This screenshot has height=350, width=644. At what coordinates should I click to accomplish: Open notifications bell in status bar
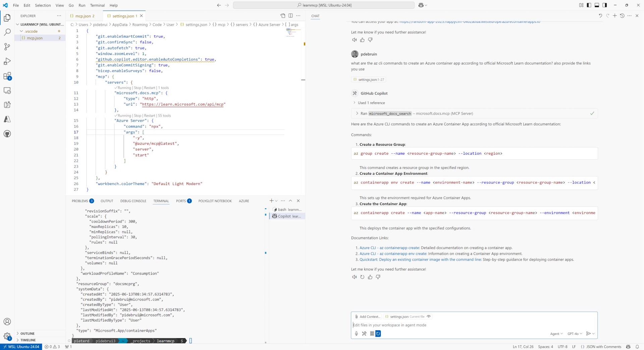(637, 347)
